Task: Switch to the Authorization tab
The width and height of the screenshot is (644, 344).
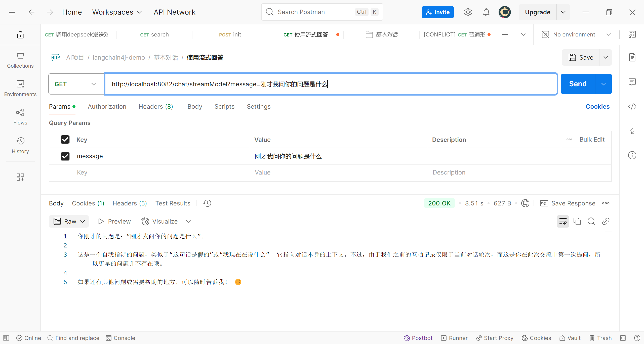Action: pos(107,107)
